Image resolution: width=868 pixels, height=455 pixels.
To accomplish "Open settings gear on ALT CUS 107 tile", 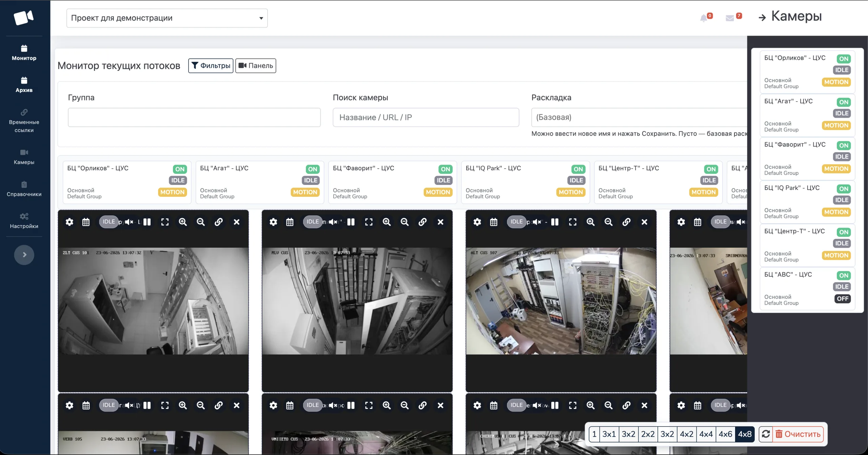I will click(x=477, y=222).
